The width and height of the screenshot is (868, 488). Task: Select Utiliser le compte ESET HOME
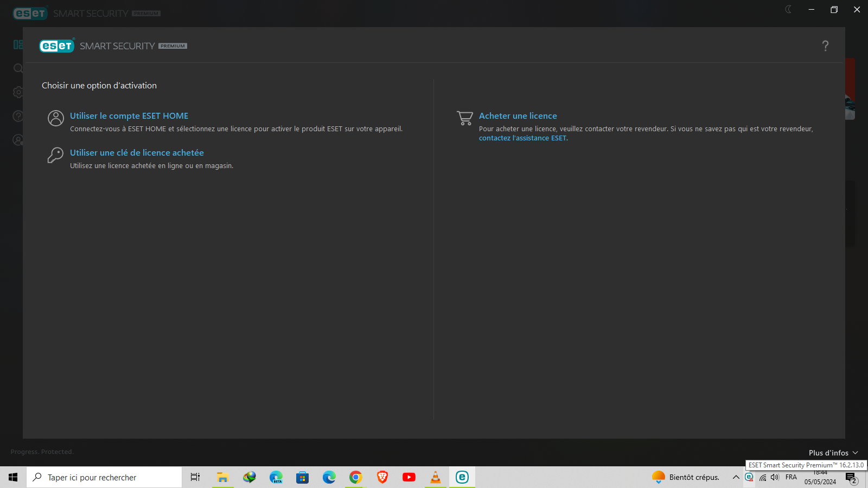(x=129, y=116)
